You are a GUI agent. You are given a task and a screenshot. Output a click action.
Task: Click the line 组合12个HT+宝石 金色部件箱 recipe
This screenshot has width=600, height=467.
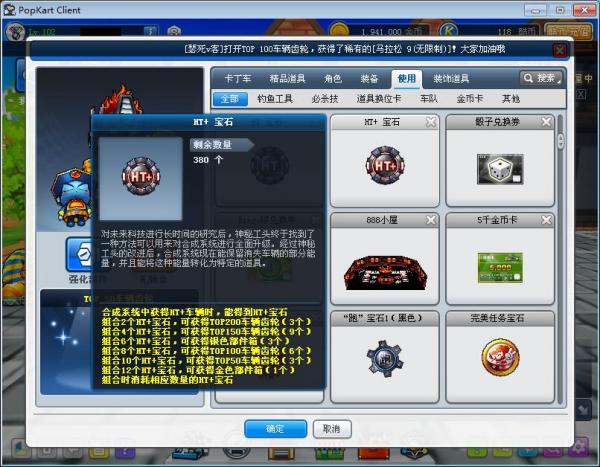point(198,370)
